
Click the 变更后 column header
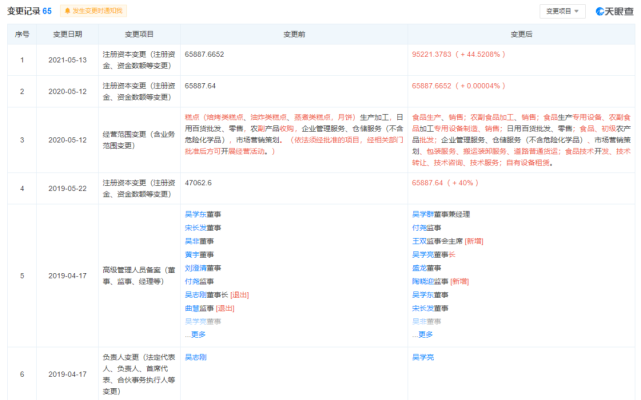(521, 34)
